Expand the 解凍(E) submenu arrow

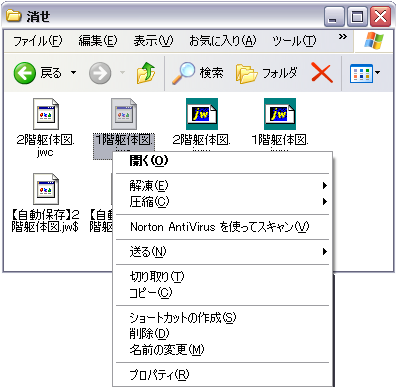tap(325, 186)
